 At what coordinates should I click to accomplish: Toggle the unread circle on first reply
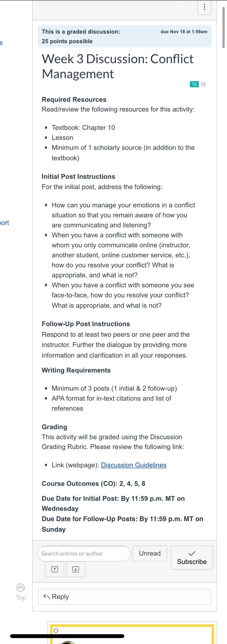(x=56, y=631)
